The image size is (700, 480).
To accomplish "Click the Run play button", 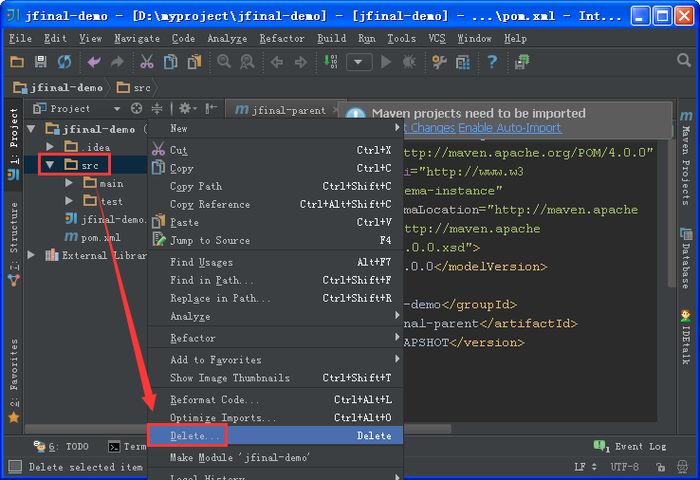I will tap(386, 62).
